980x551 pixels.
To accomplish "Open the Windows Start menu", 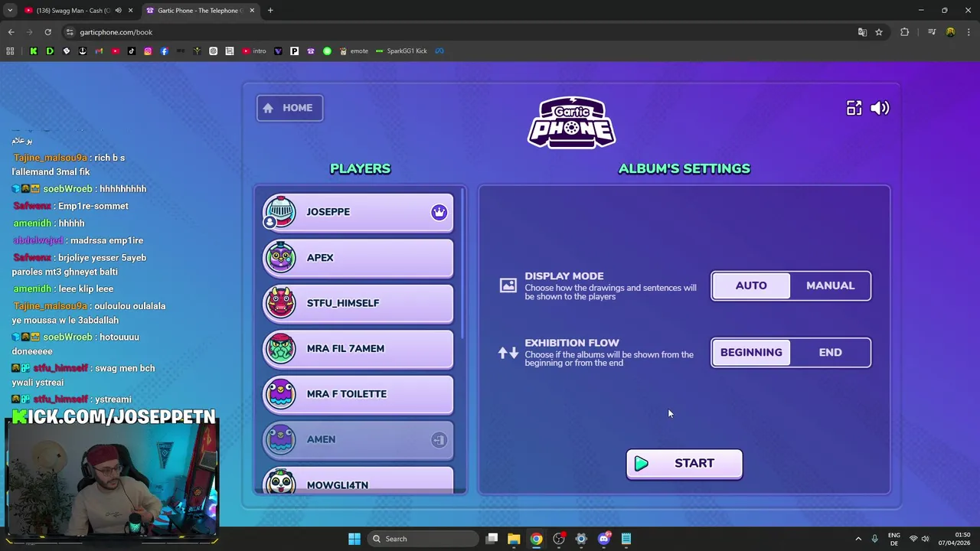I will pos(354,539).
